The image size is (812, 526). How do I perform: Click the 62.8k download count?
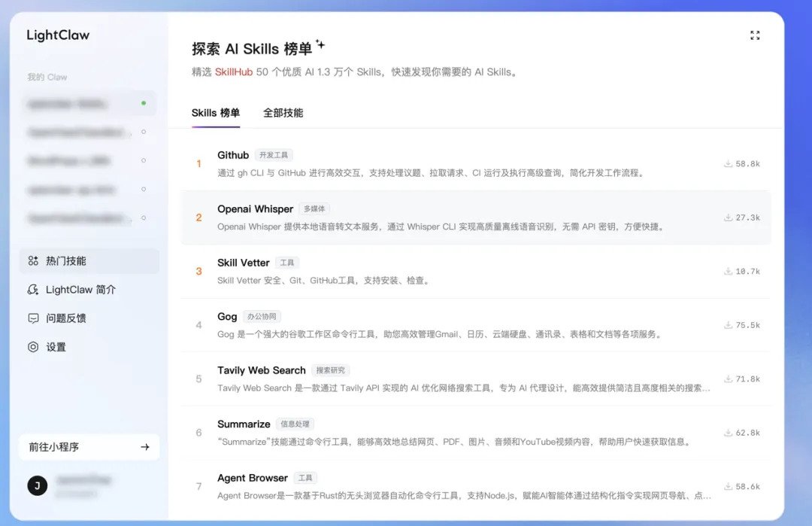pos(748,433)
